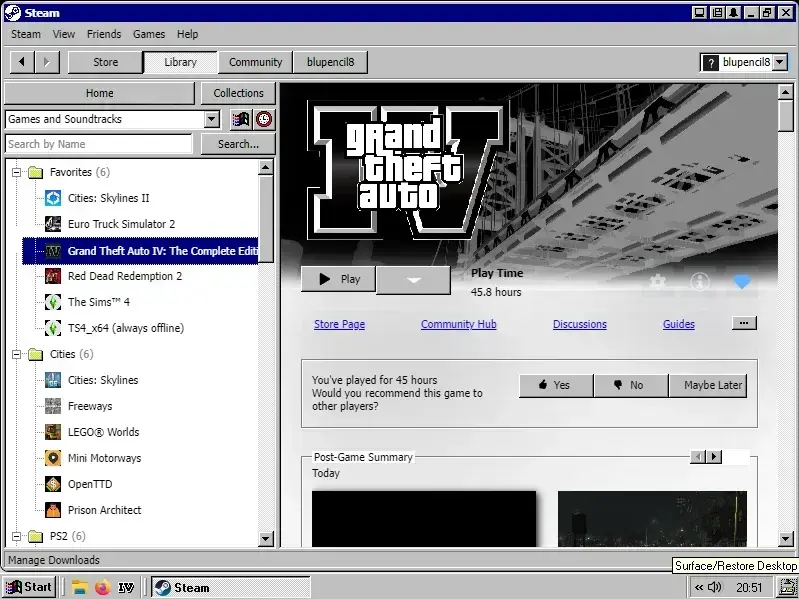Select the Library tab
The height and width of the screenshot is (599, 799).
click(180, 62)
